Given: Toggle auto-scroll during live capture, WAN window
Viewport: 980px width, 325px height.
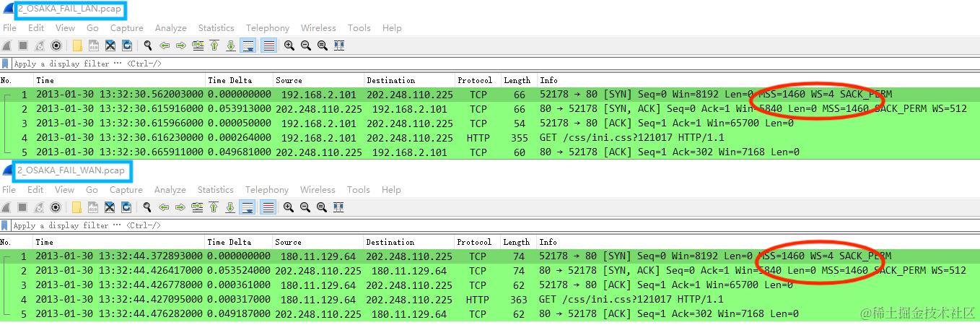Looking at the screenshot, I should (x=248, y=207).
